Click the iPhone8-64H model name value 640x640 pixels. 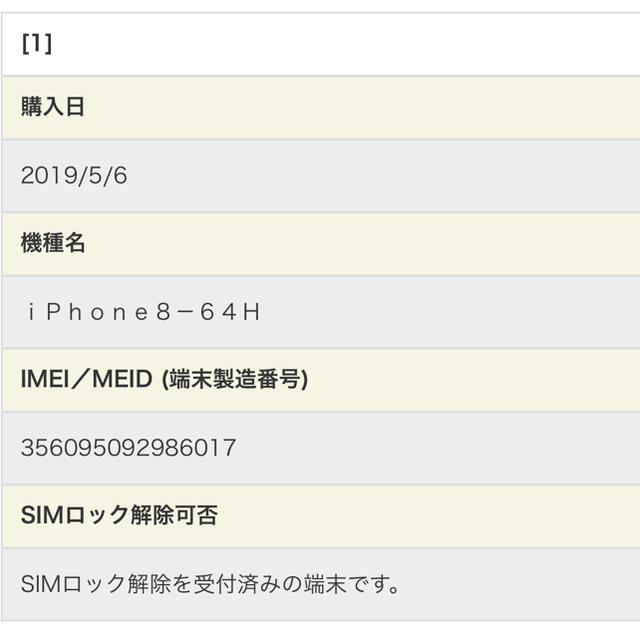click(x=143, y=312)
